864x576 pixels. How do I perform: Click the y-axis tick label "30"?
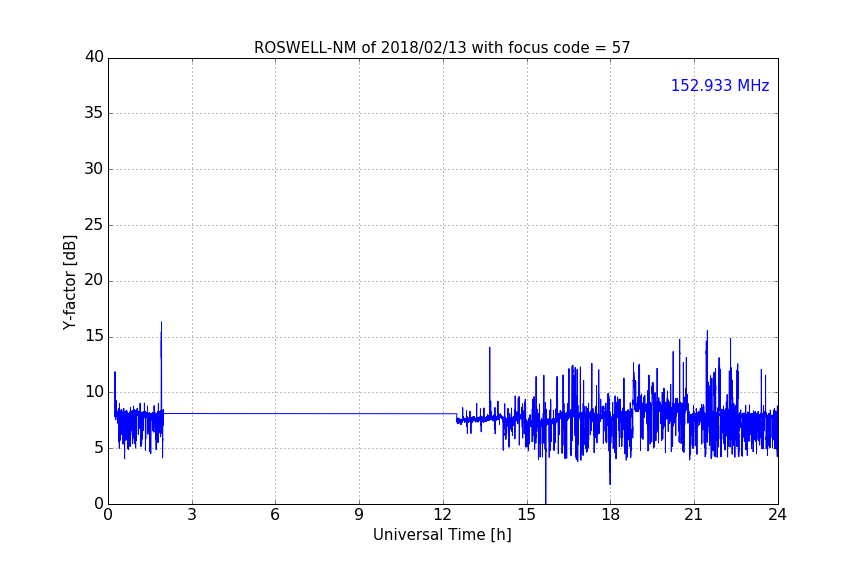coord(94,169)
